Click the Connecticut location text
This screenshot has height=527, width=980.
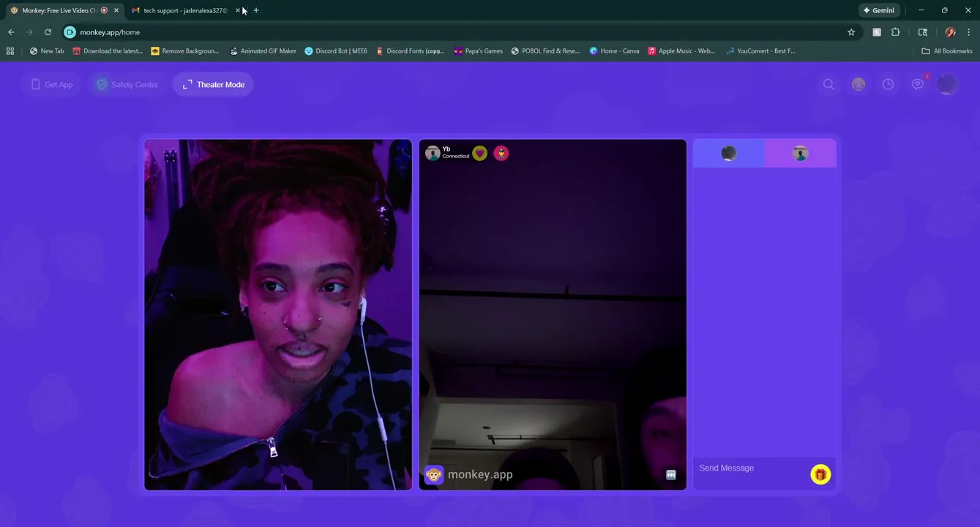tap(455, 156)
